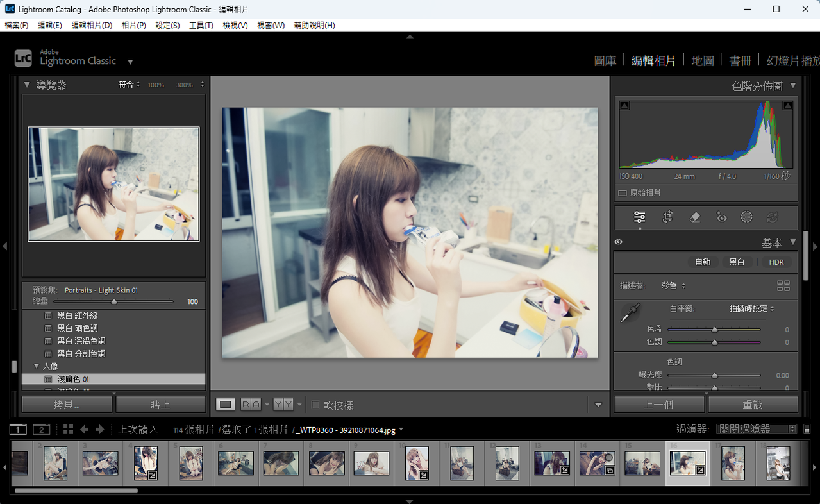
Task: Select the Edit sliders tool icon
Action: [x=639, y=217]
